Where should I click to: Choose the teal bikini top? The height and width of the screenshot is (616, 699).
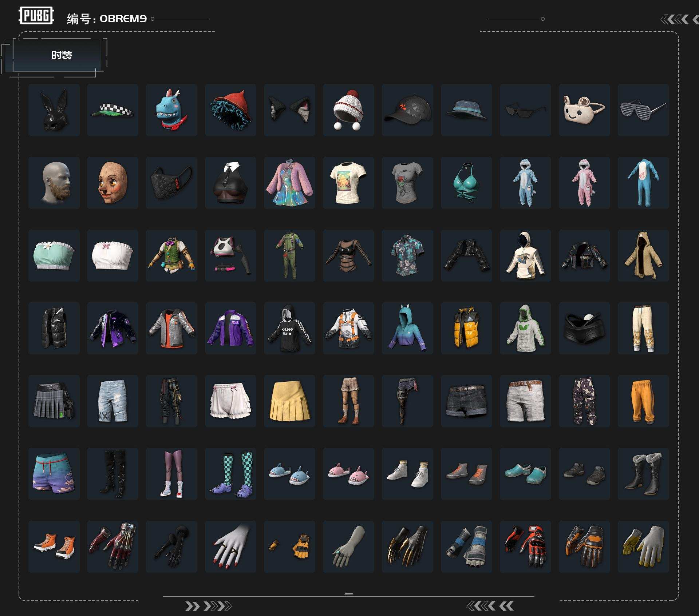[x=466, y=183]
